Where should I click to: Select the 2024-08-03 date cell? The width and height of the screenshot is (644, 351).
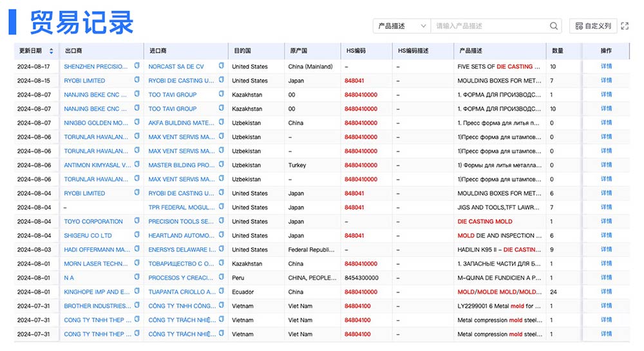[x=34, y=250]
